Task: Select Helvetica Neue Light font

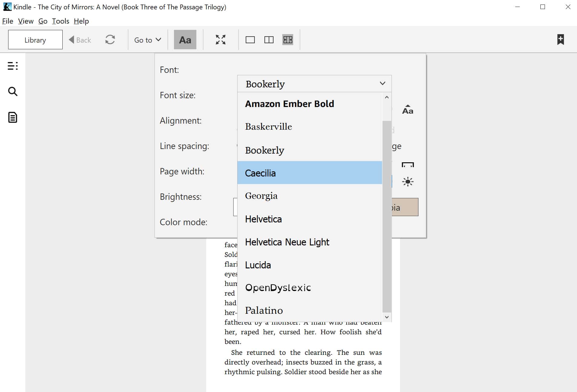Action: pyautogui.click(x=310, y=242)
